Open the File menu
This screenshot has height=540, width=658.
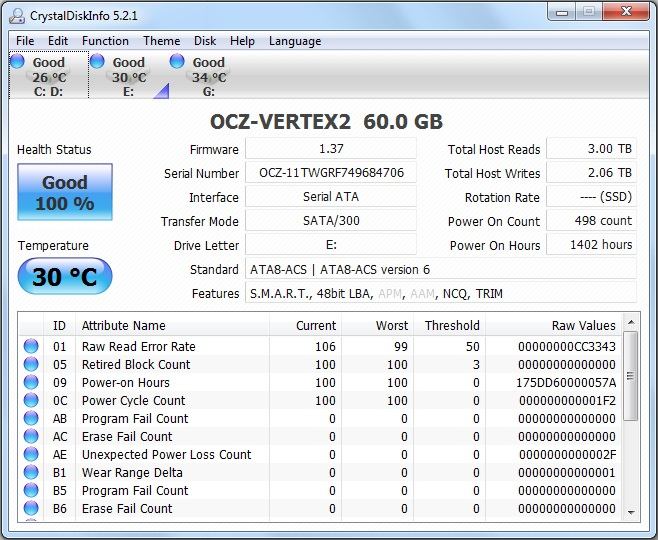pyautogui.click(x=25, y=41)
